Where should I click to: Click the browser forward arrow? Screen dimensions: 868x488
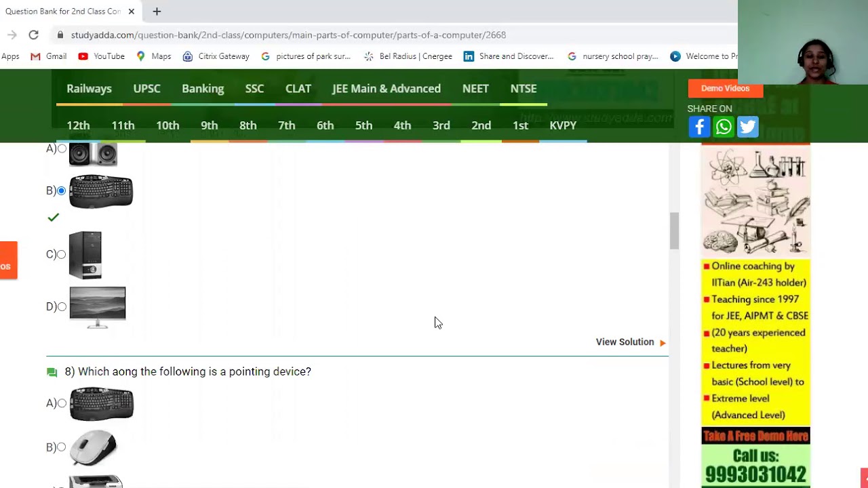[x=12, y=35]
